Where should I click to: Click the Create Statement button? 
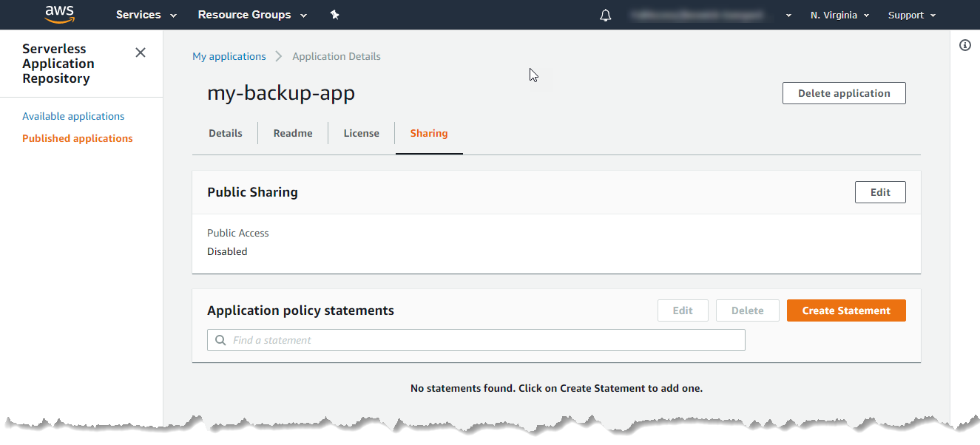point(846,310)
